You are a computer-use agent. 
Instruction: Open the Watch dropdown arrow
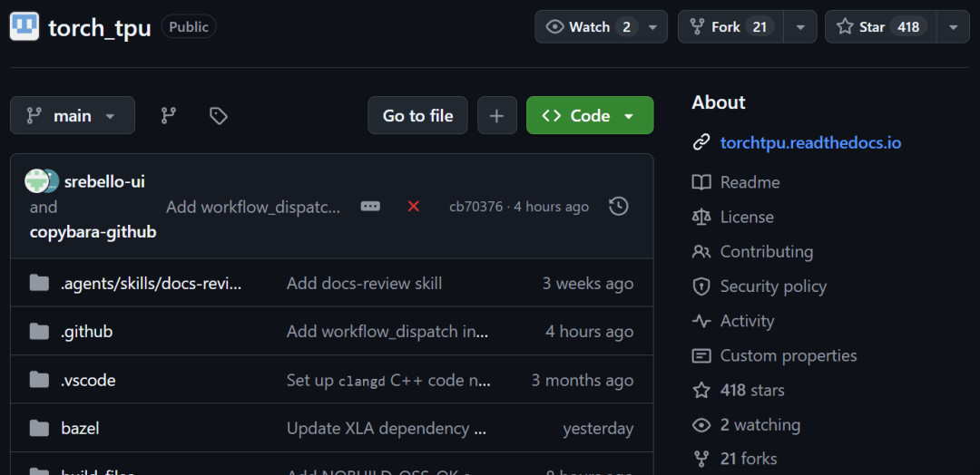[x=652, y=27]
